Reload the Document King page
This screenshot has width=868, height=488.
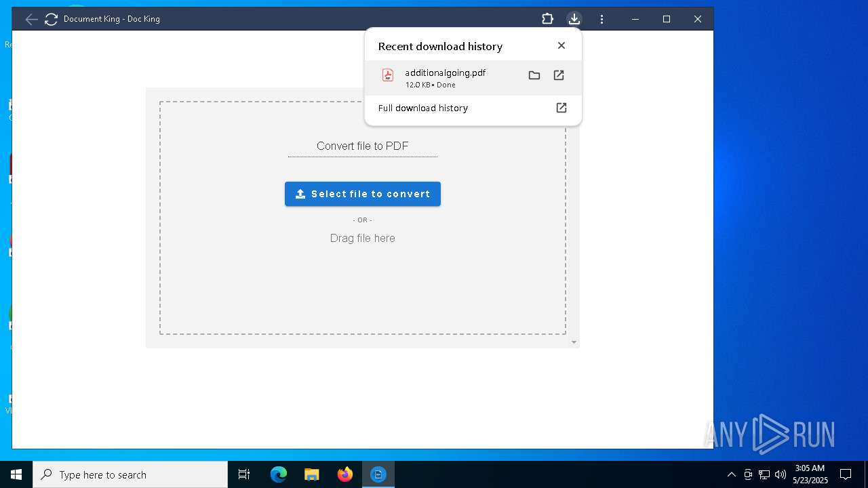pos(51,19)
